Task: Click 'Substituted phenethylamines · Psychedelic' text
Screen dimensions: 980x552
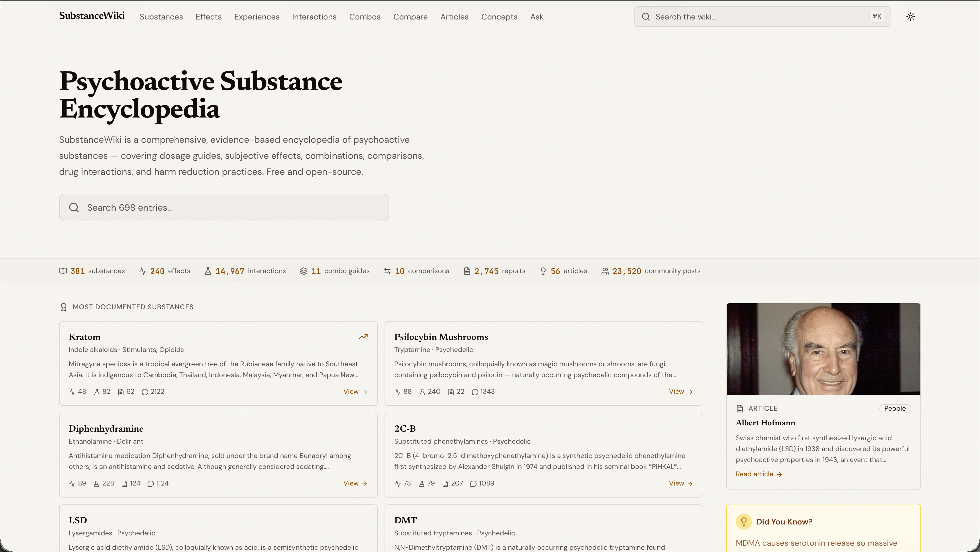Action: [x=462, y=441]
